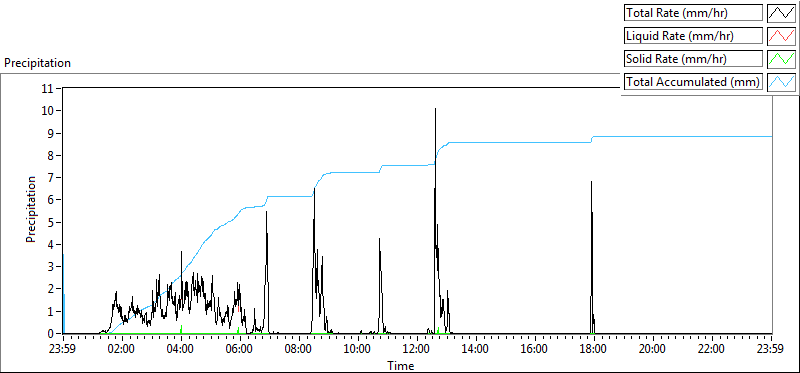Click the Precipitation graph caption above plot
The width and height of the screenshot is (800, 373).
pyautogui.click(x=37, y=63)
